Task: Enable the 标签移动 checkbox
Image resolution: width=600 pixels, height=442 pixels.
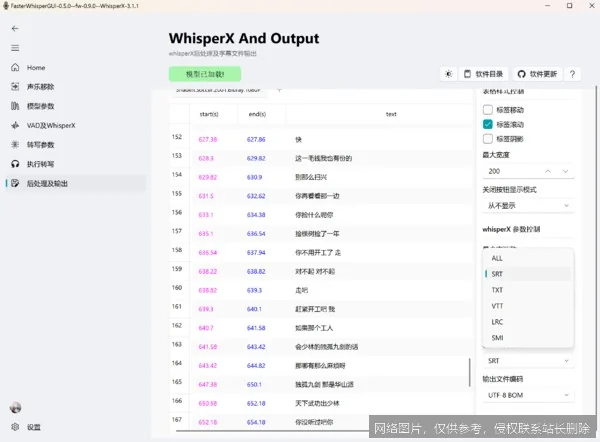Action: [x=488, y=110]
